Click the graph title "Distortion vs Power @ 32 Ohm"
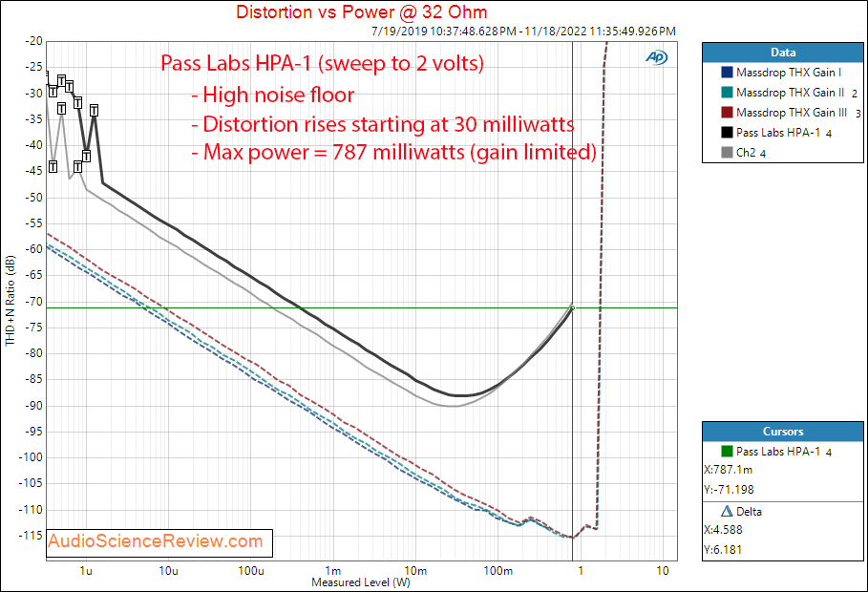Screen dimensions: 868x592 click(362, 11)
